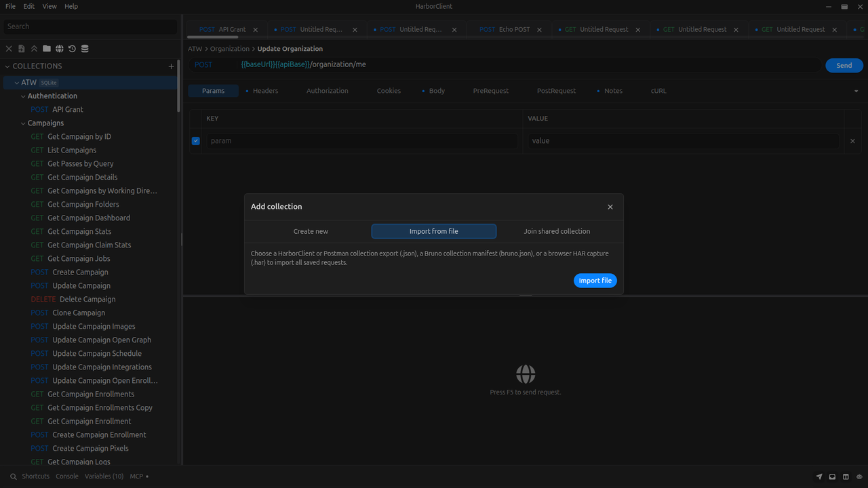The image size is (868, 488).
Task: Click the request URL field
Action: coord(528,65)
